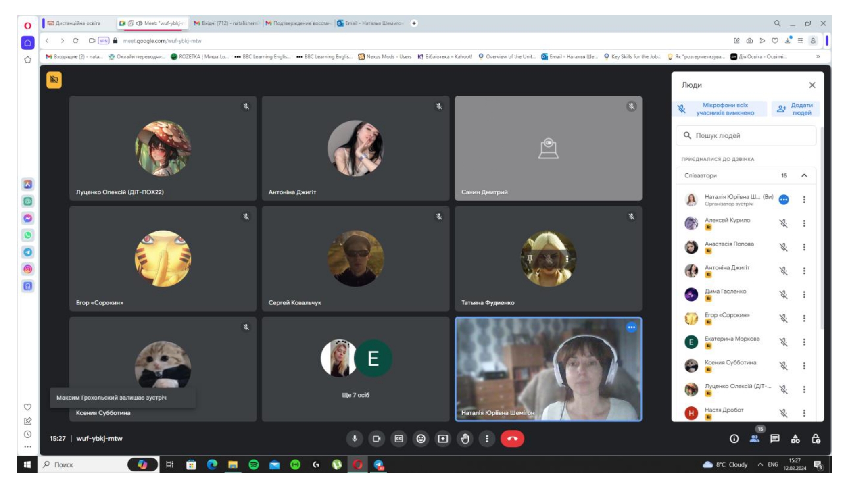Image resolution: width=847 pixels, height=504 pixels.
Task: Open Messenger in Opera sidebar
Action: coord(27,218)
